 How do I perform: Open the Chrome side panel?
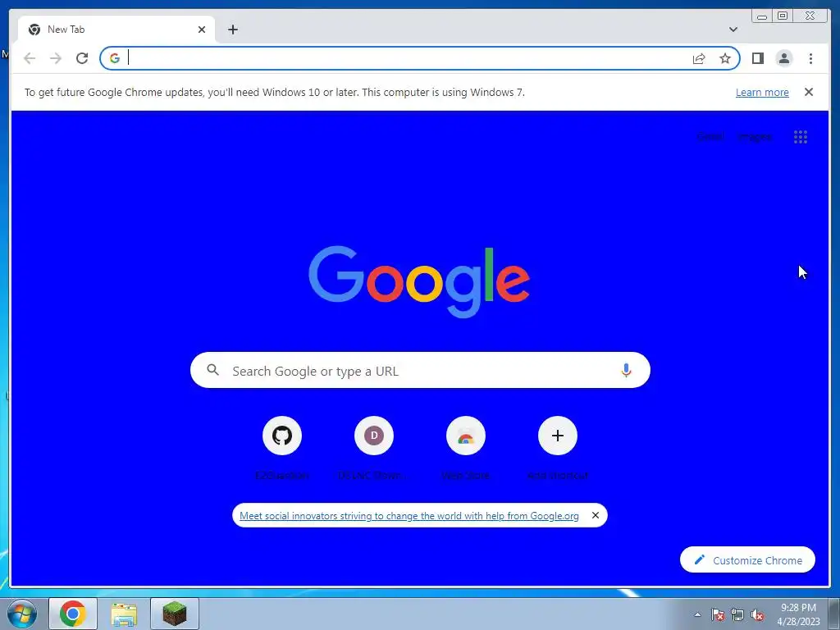click(x=757, y=58)
